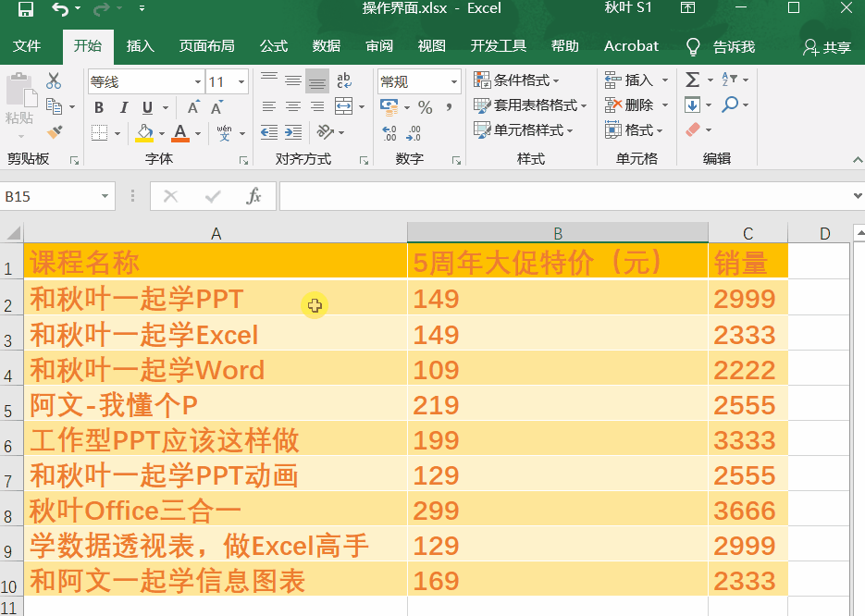The image size is (865, 616).
Task: Cut the selection with scissors icon
Action: (54, 81)
